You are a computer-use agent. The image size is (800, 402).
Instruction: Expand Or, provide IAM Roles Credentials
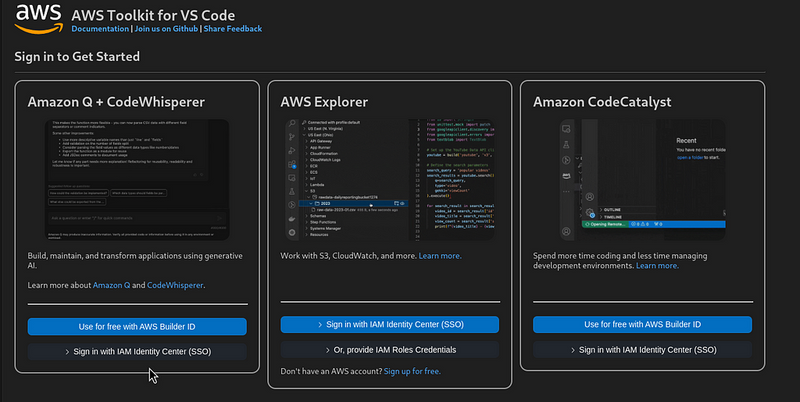(x=389, y=349)
